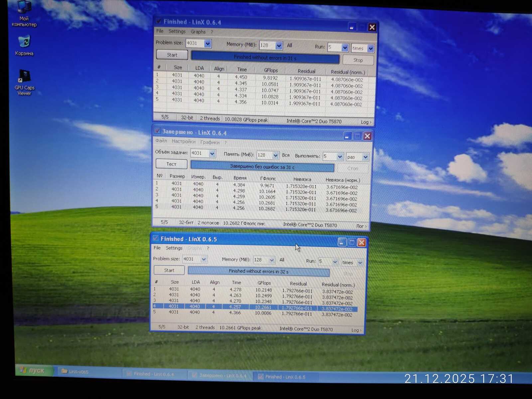The width and height of the screenshot is (532, 399).
Task: Open the ? help menu in LinX 0.6.5 window
Action: (208, 248)
